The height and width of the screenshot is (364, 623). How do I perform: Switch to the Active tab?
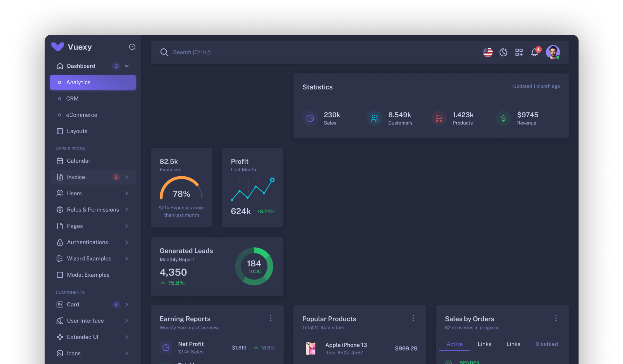click(x=454, y=344)
